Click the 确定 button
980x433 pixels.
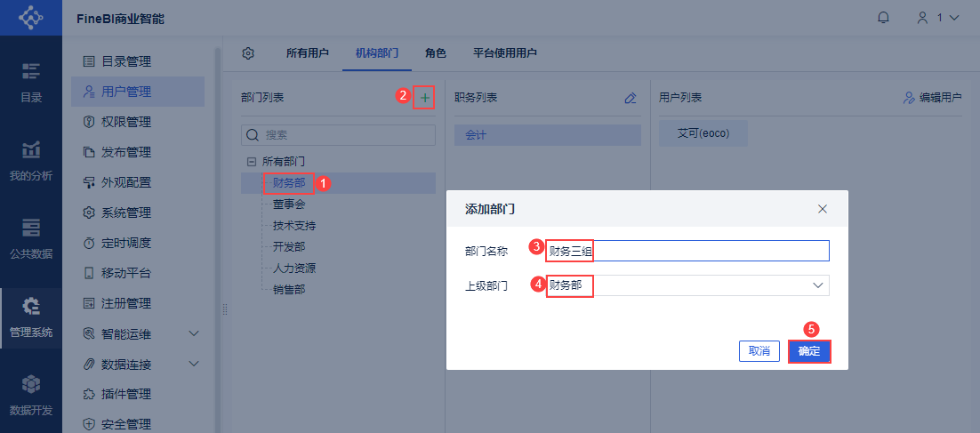pyautogui.click(x=809, y=351)
